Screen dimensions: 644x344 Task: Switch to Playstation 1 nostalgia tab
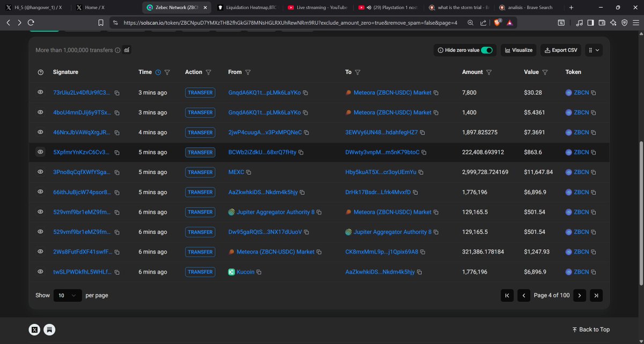point(387,8)
